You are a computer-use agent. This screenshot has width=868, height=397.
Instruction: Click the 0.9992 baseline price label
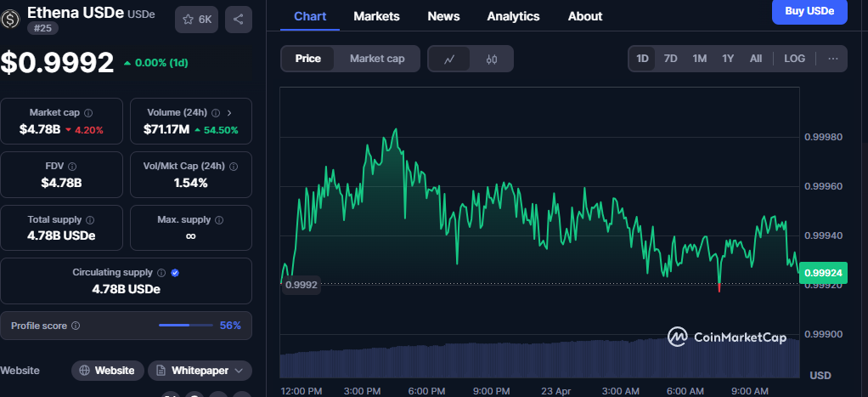pos(302,285)
